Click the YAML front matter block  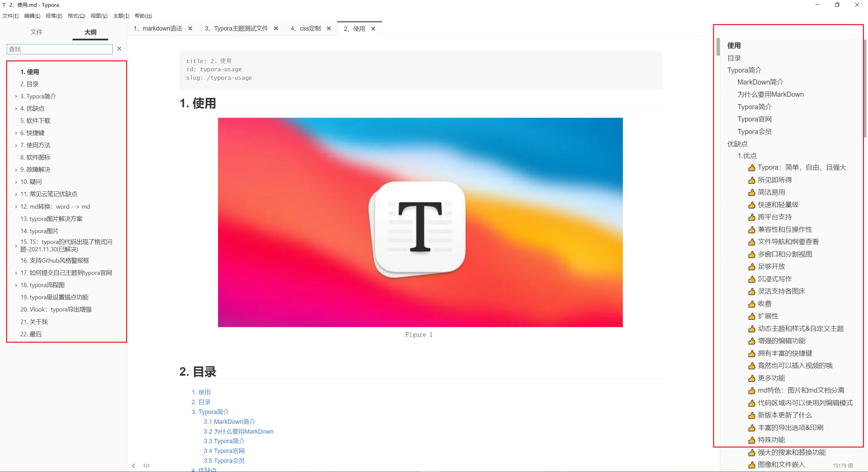pos(420,70)
